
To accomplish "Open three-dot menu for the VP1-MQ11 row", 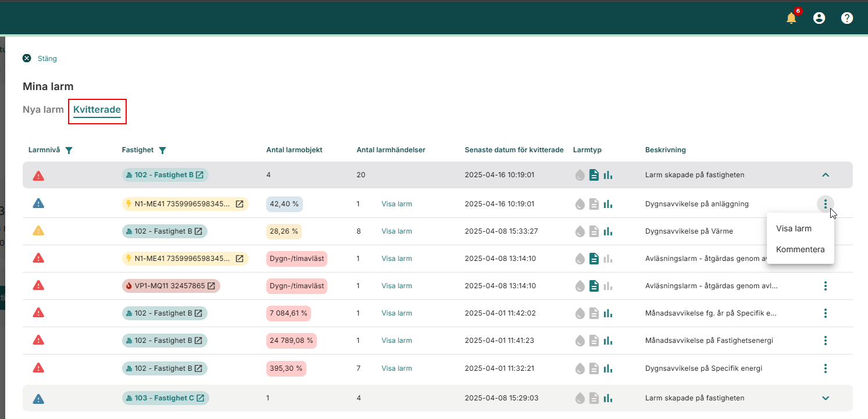I will pyautogui.click(x=826, y=286).
